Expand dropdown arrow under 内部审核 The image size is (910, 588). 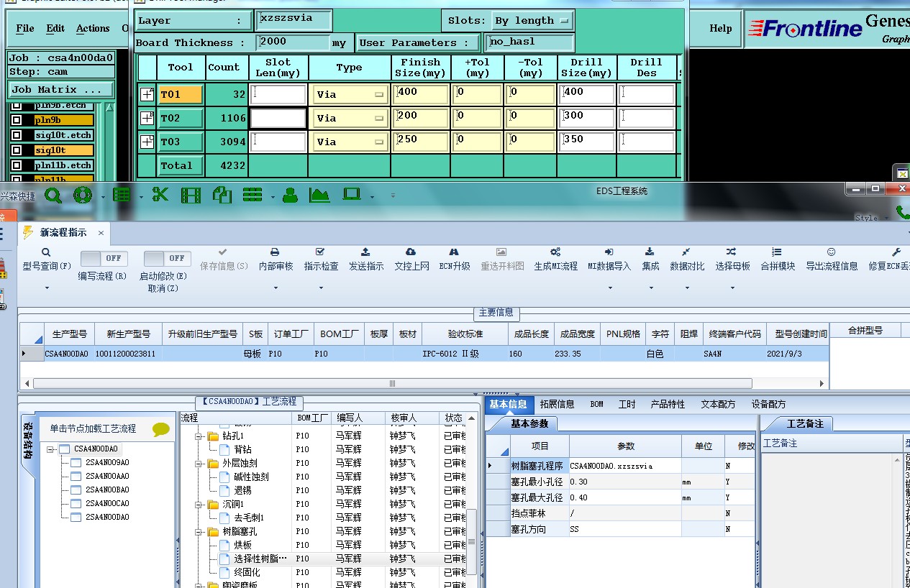276,288
